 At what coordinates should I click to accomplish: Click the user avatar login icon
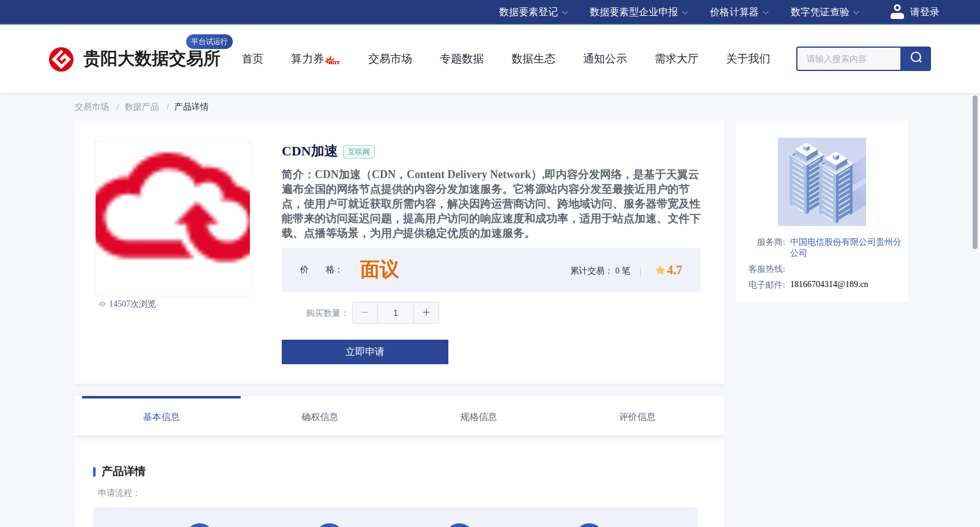coord(897,12)
